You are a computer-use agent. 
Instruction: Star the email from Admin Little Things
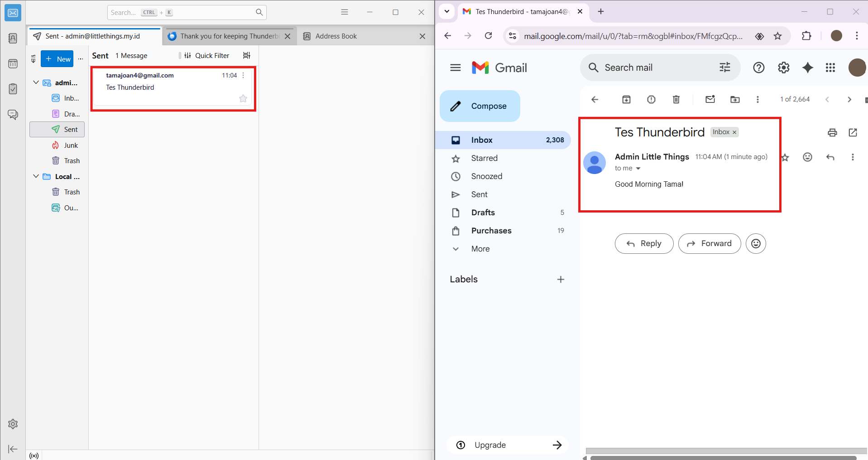tap(785, 157)
